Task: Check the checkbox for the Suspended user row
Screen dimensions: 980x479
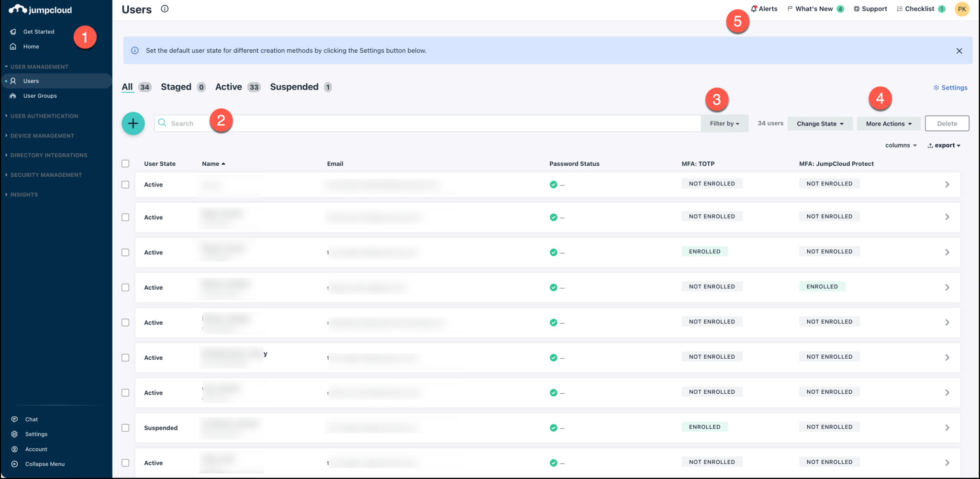Action: pyautogui.click(x=125, y=428)
